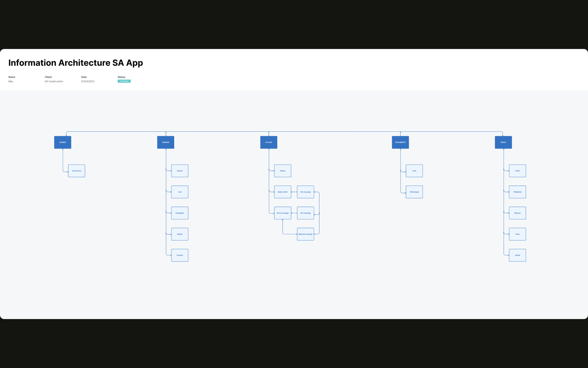The height and width of the screenshot is (368, 588).
Task: Select the dark blue HORAIRE header node
Action: point(166,142)
